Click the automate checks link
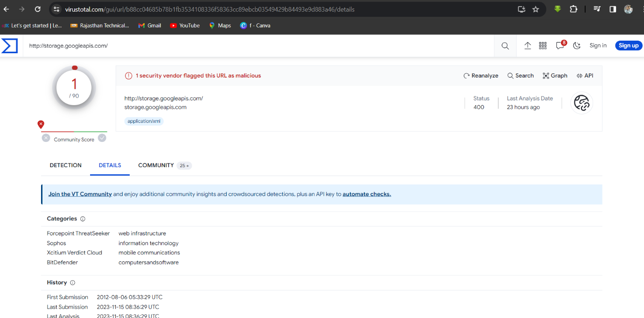 tap(366, 194)
